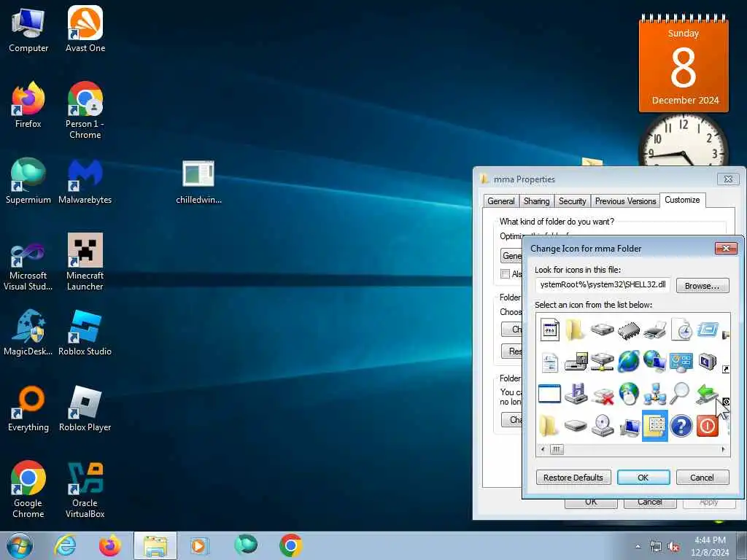Pick the green arrow drive icon
Image resolution: width=747 pixels, height=560 pixels.
707,394
